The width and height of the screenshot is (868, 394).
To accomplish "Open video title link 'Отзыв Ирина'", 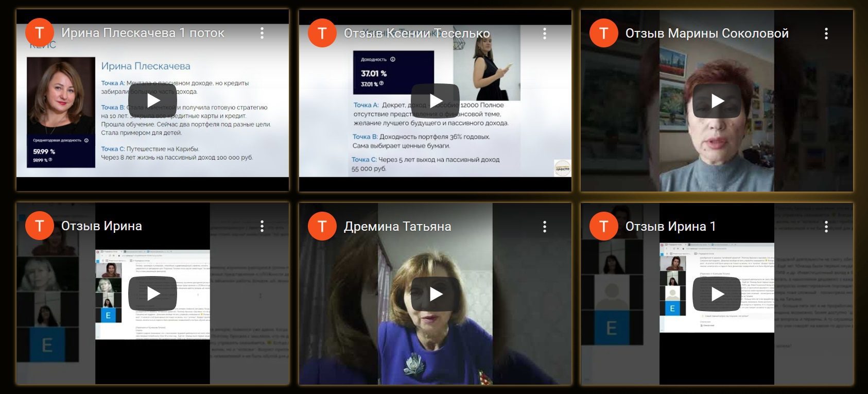I will point(101,226).
